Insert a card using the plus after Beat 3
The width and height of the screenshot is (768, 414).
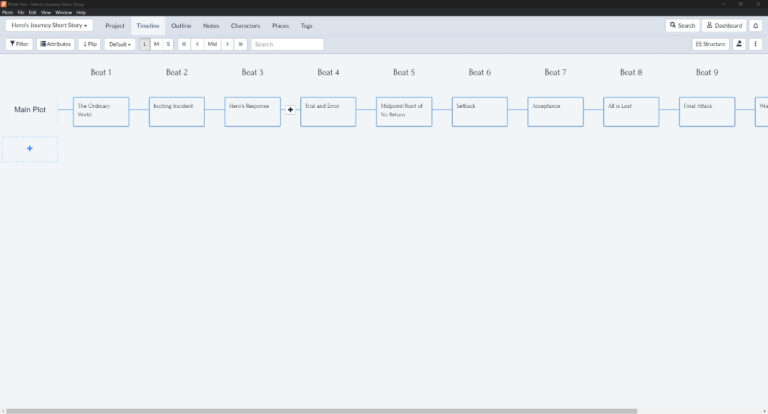coord(290,110)
